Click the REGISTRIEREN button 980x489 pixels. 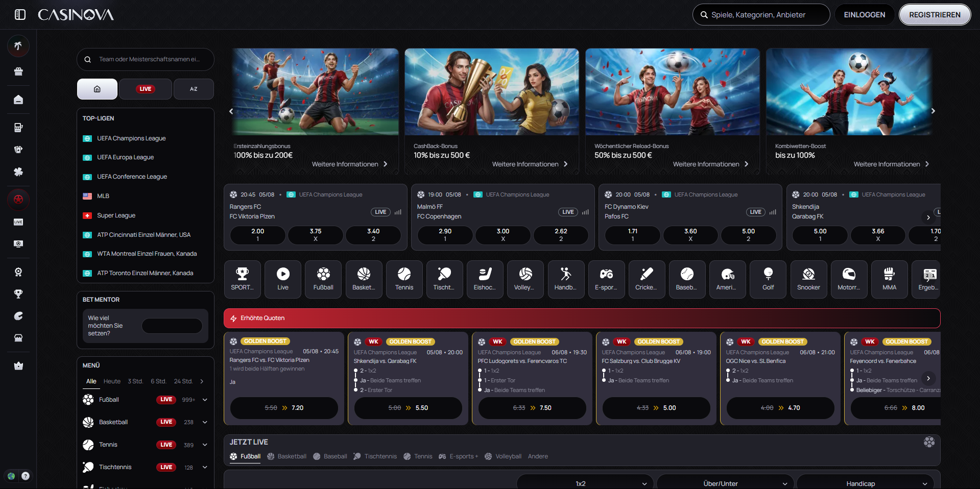[x=935, y=14]
